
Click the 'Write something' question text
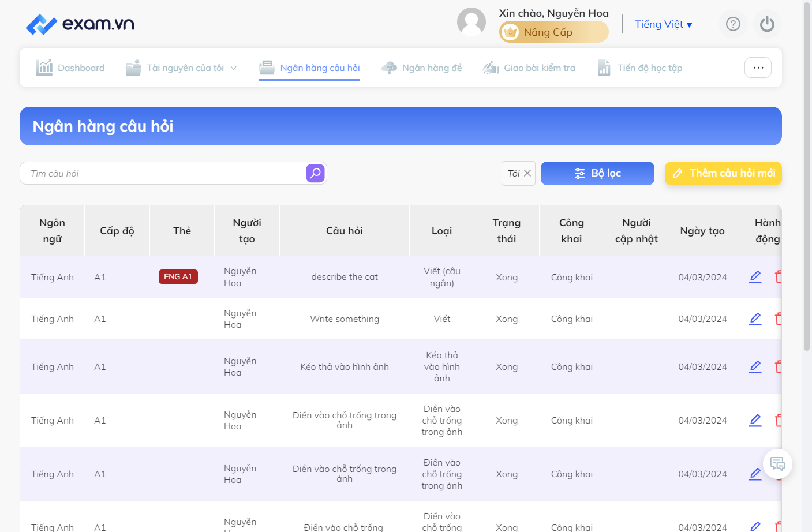(345, 319)
